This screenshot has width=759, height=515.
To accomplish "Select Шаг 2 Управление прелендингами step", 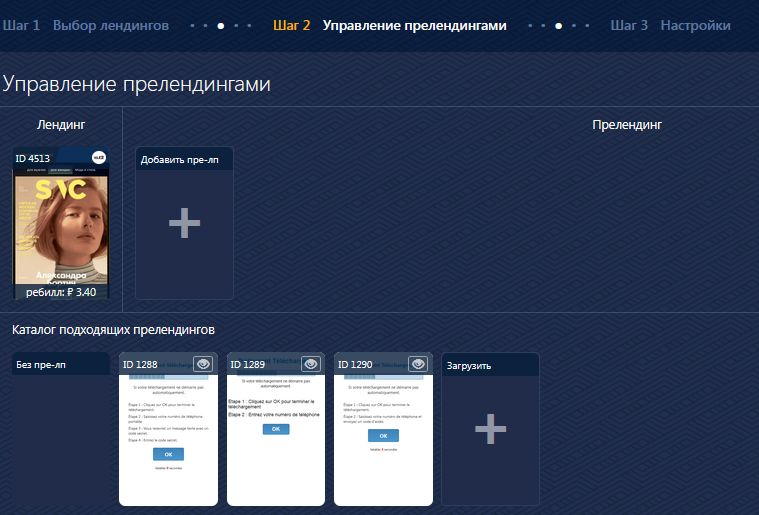I will [389, 25].
